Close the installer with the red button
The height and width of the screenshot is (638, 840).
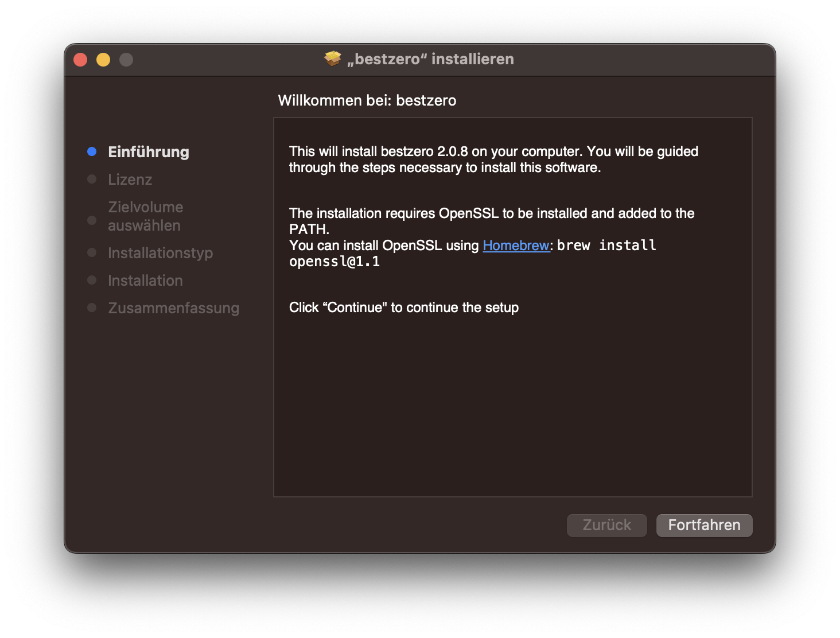[80, 60]
